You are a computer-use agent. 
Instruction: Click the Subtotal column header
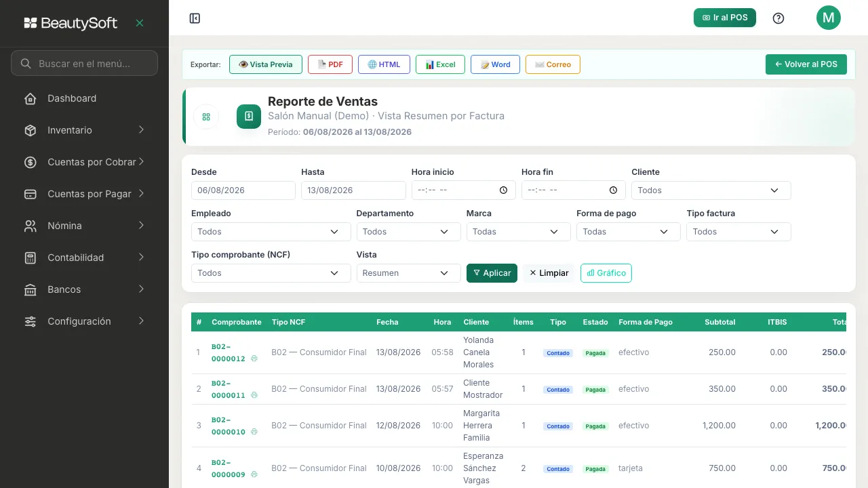[720, 322]
